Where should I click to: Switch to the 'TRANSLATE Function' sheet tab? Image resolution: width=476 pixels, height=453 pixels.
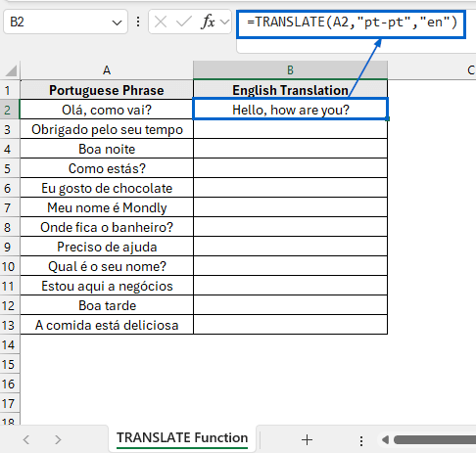(182, 438)
